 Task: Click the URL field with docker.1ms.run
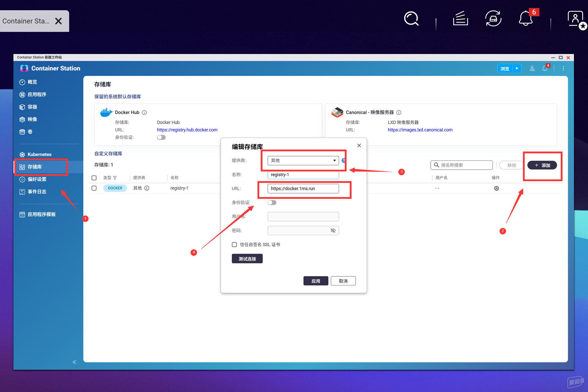303,189
